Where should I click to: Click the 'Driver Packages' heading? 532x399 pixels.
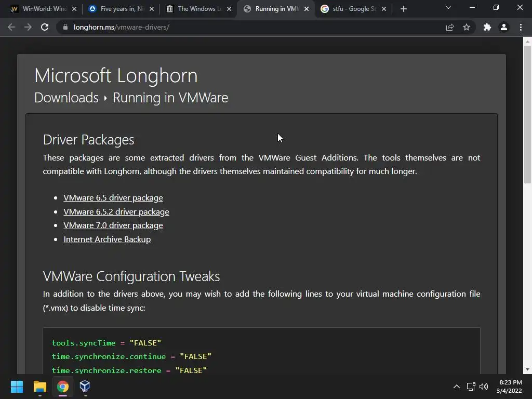(x=88, y=140)
